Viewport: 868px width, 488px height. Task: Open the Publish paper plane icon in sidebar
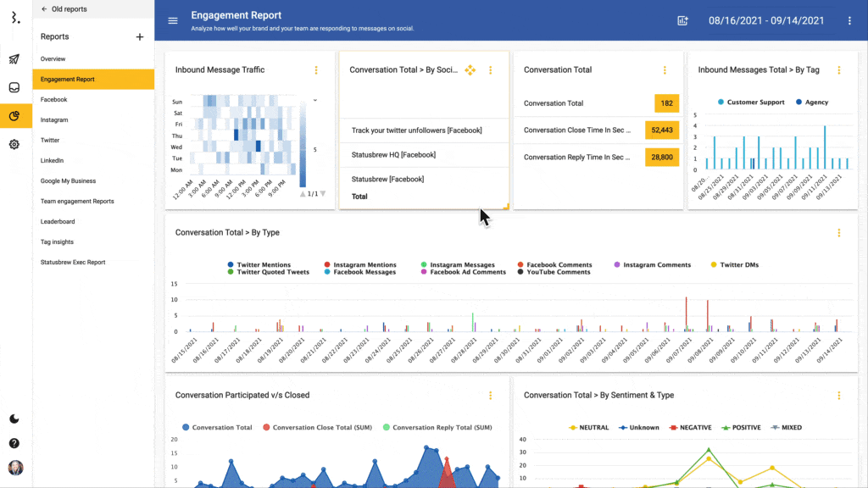(x=14, y=58)
